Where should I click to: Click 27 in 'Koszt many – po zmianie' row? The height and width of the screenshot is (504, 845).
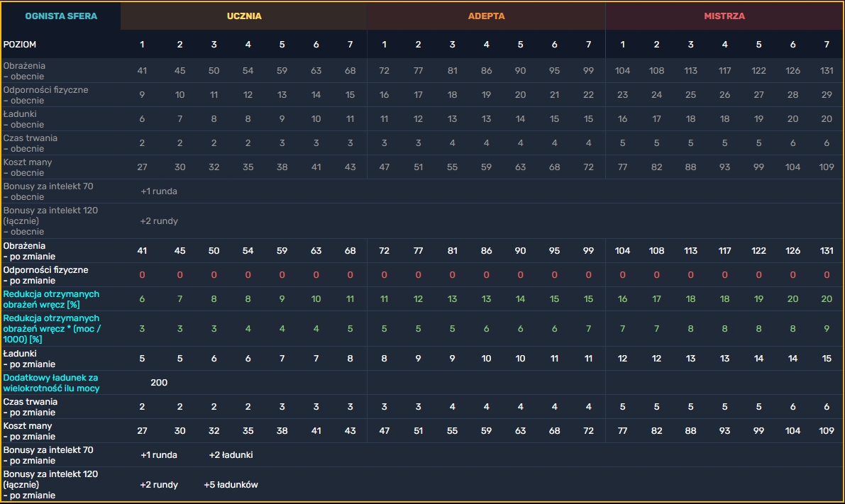click(x=142, y=431)
